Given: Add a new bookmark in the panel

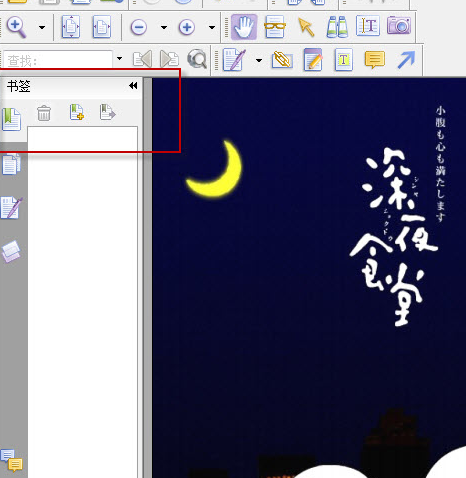Looking at the screenshot, I should (77, 112).
